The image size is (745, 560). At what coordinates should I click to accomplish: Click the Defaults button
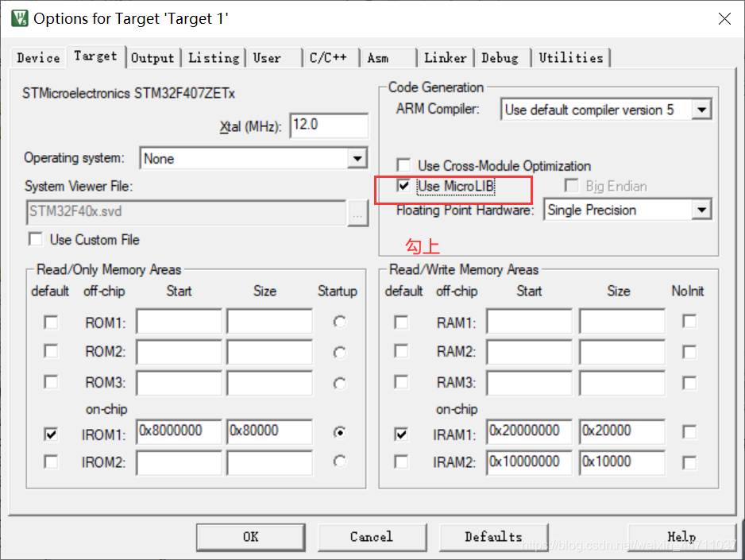coord(493,537)
